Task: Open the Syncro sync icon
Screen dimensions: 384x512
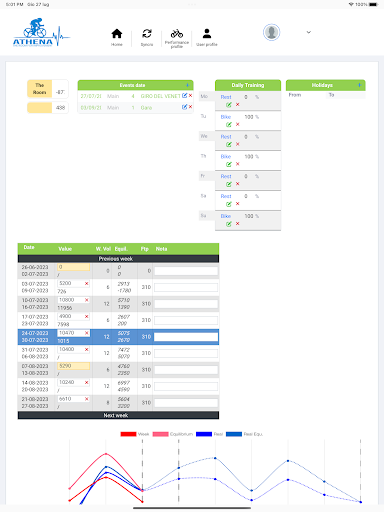Action: (147, 34)
